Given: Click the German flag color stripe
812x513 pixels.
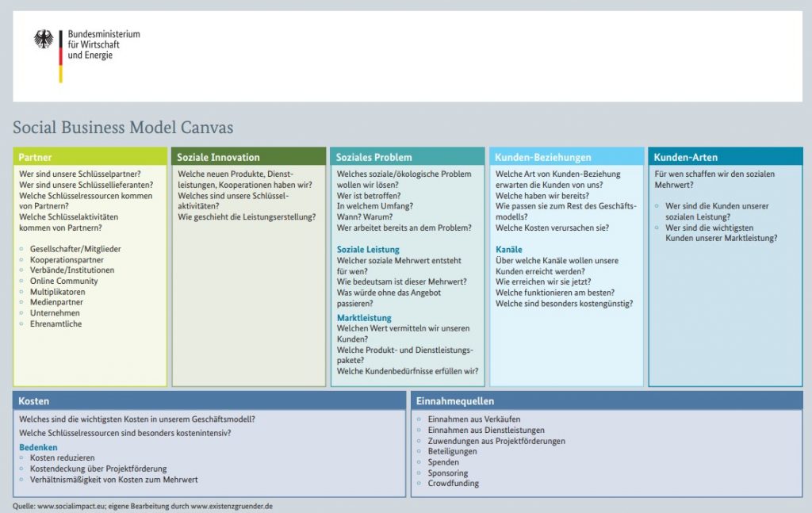Looking at the screenshot, I should (60, 56).
